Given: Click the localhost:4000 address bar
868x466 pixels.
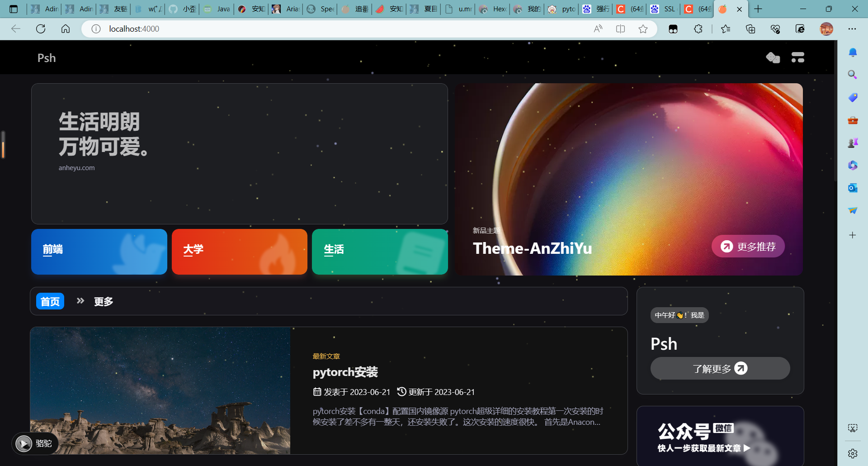Looking at the screenshot, I should [316, 29].
